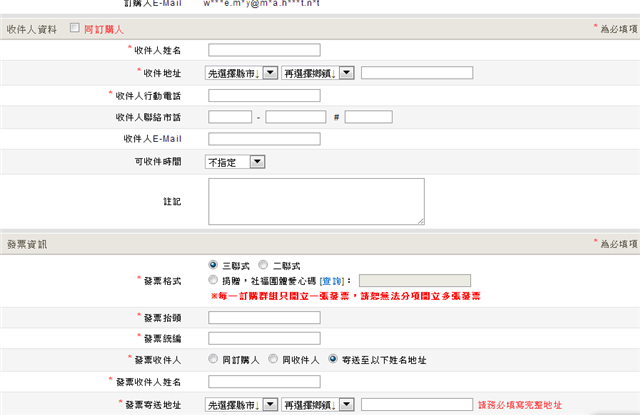The height and width of the screenshot is (415, 640).
Task: Choose the 捐贈 donation radio option
Action: point(213,280)
